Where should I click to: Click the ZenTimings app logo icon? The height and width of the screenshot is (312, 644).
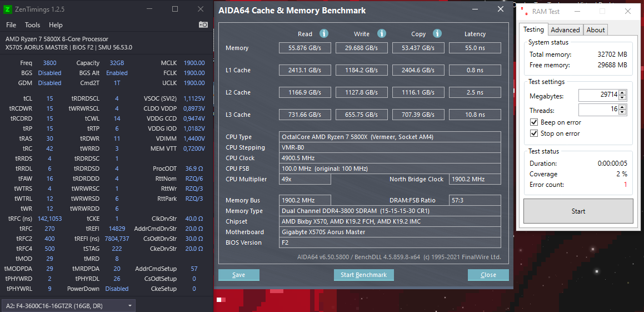point(7,9)
